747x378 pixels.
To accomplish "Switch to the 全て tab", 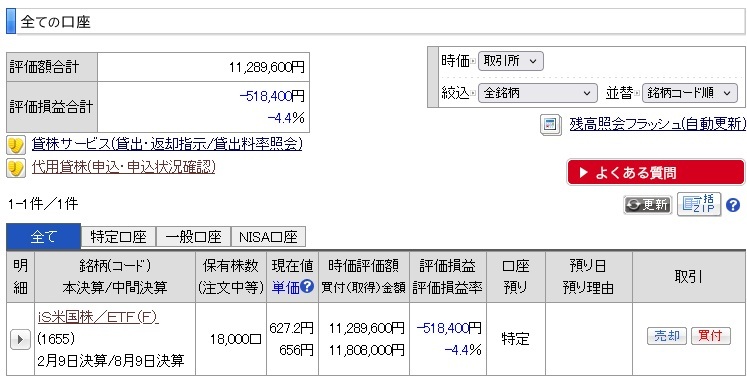I will click(44, 237).
